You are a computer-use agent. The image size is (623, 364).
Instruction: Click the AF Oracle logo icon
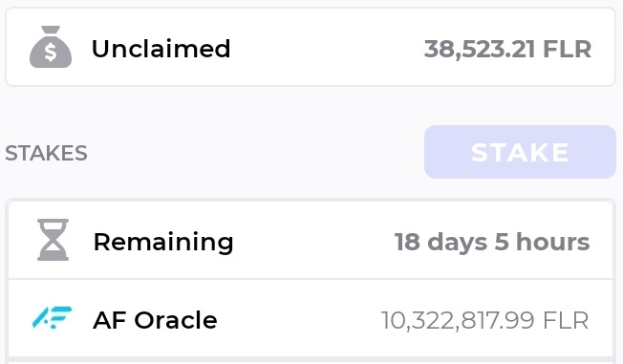pyautogui.click(x=52, y=317)
